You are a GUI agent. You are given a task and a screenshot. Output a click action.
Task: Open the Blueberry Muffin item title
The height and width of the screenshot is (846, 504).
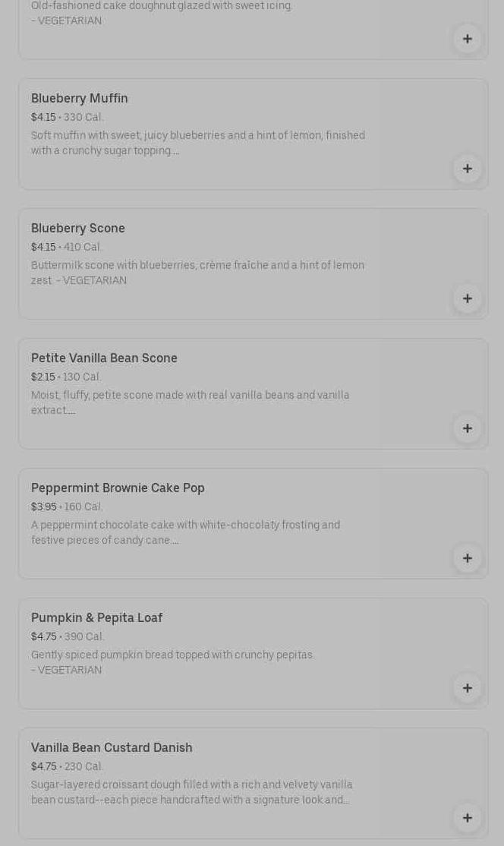(80, 99)
